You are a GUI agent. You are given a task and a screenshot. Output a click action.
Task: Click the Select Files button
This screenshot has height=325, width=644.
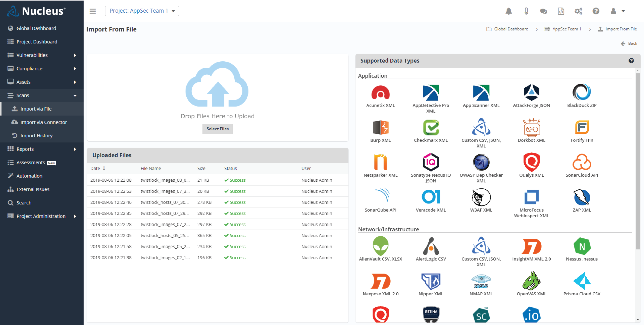(x=217, y=129)
